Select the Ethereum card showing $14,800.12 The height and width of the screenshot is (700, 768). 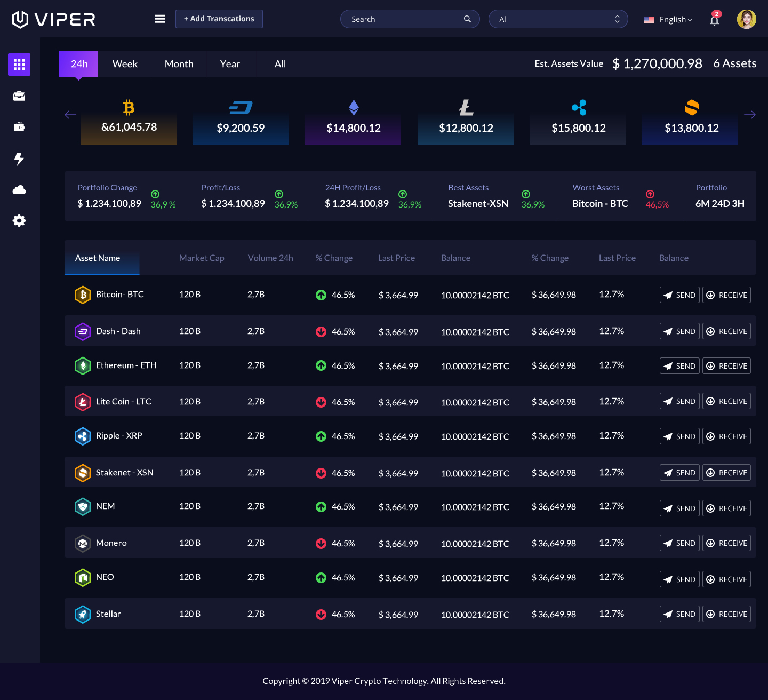(353, 122)
